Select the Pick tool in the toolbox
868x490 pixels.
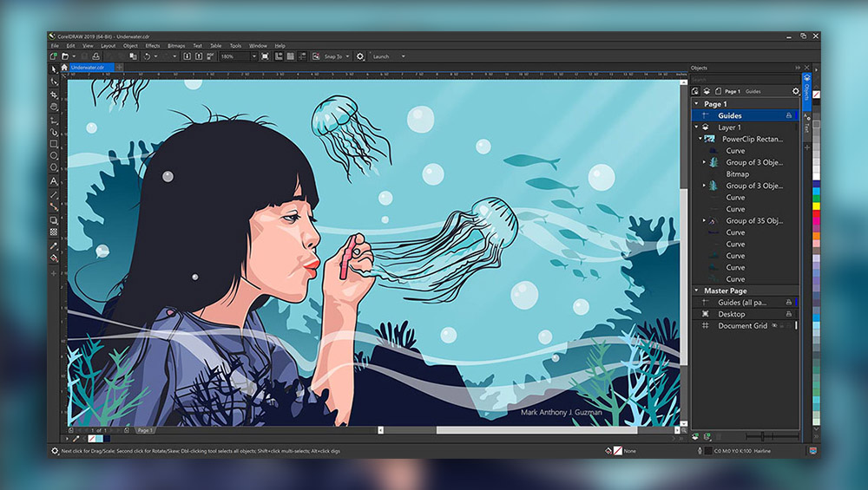coord(54,69)
